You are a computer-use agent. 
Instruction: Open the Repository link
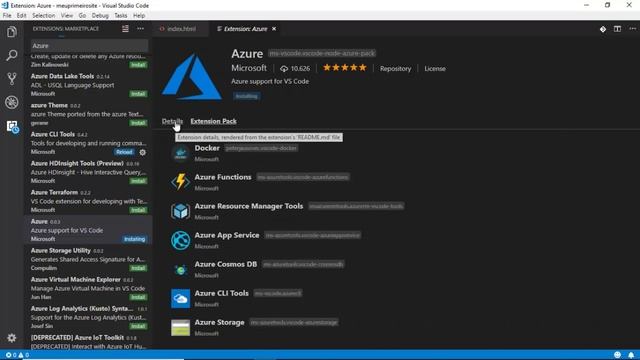(x=396, y=69)
